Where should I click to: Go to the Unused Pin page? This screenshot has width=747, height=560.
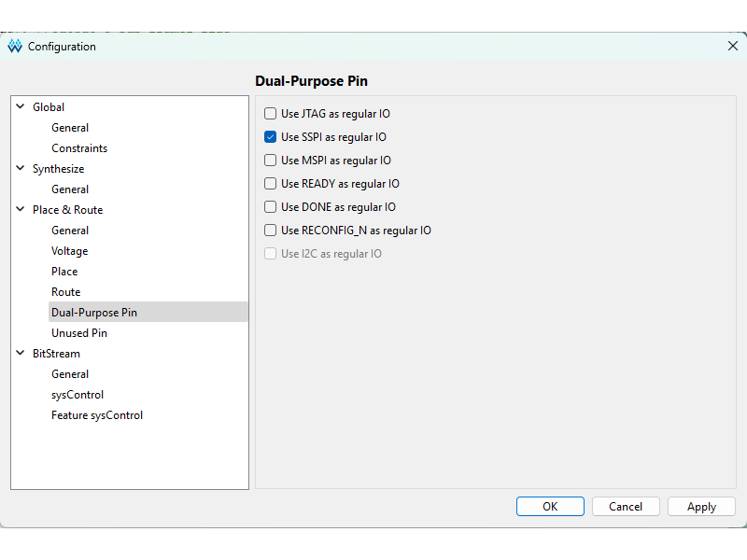[x=79, y=333]
